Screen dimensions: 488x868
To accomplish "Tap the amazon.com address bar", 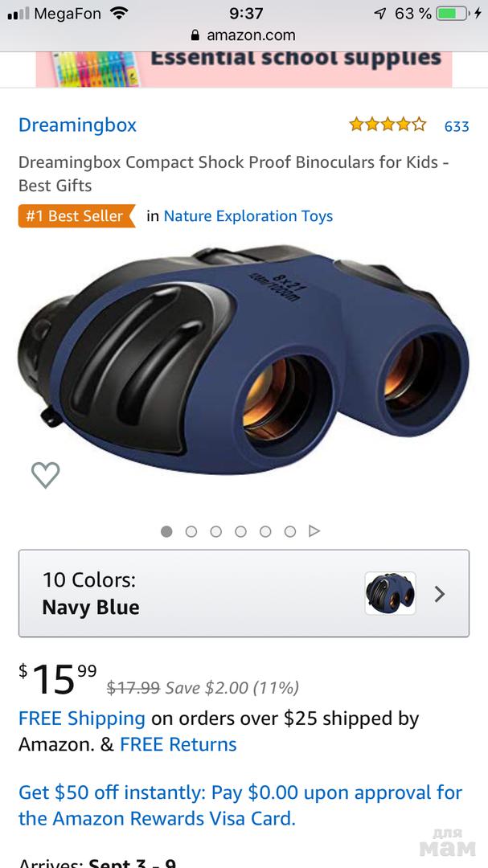I will [244, 35].
